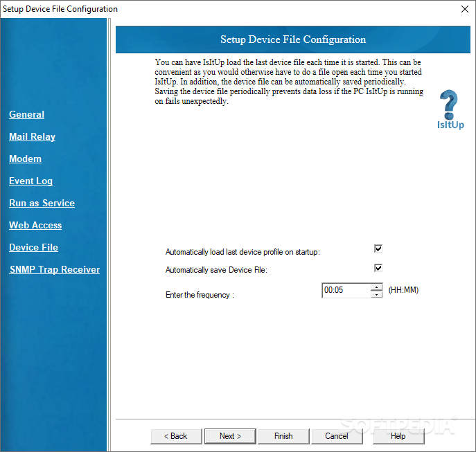Open SNMP Trap Receiver settings
Image resolution: width=476 pixels, height=452 pixels.
[x=55, y=269]
